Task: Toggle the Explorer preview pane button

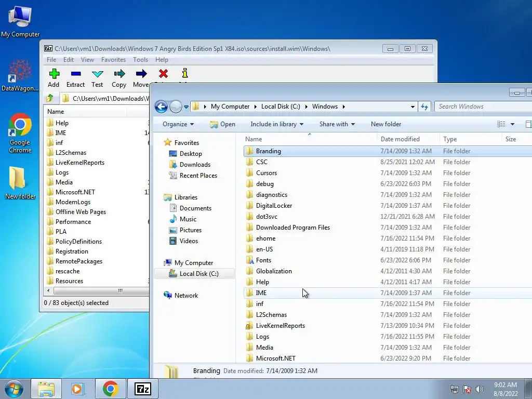Action: [528, 124]
